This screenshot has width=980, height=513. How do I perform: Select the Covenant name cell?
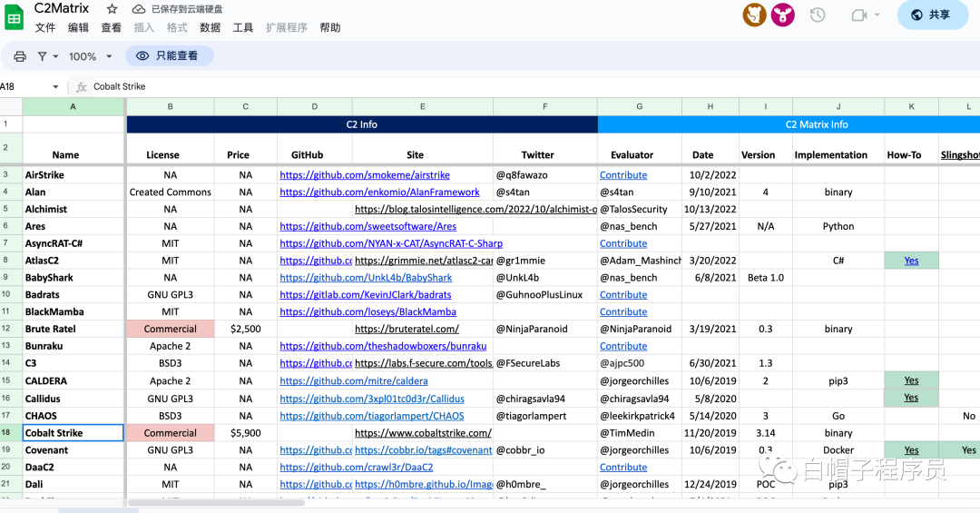(73, 450)
